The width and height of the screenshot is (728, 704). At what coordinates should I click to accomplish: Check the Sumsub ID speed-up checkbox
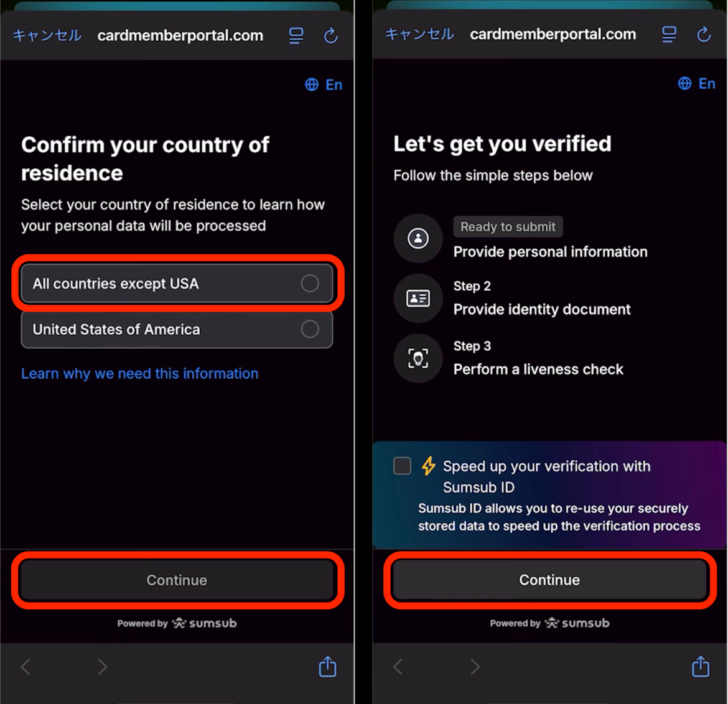(x=402, y=465)
